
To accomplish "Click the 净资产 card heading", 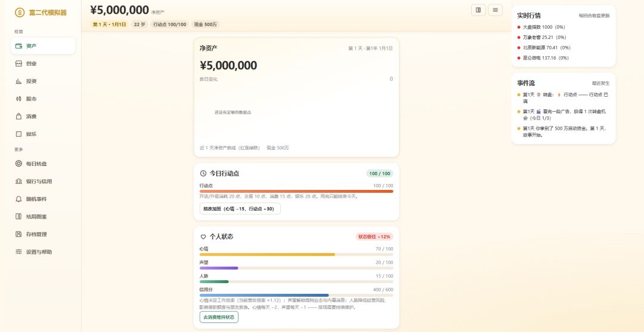I will (209, 48).
